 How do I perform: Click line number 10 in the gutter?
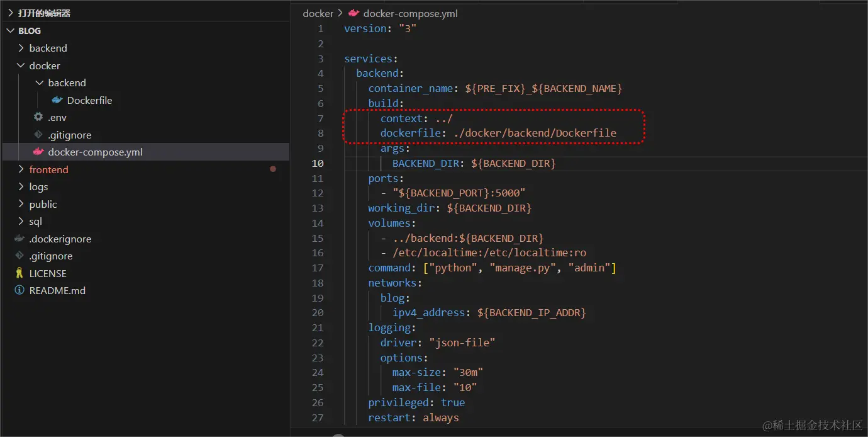click(318, 163)
